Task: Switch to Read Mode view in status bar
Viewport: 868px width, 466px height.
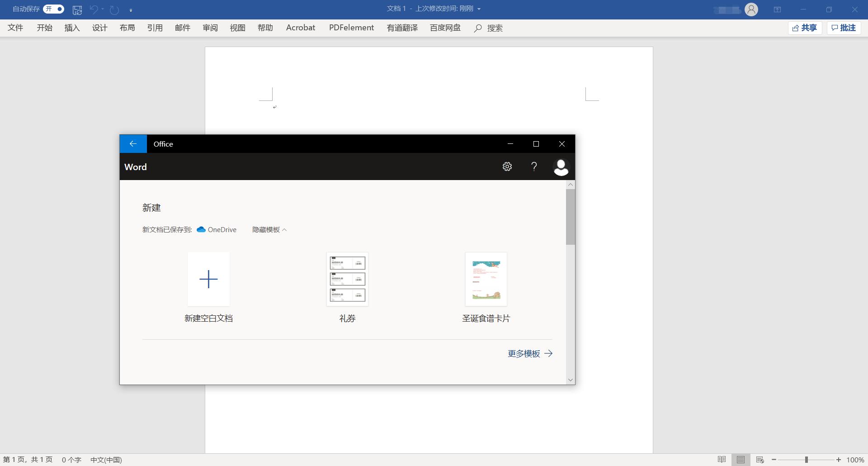Action: coord(722,459)
